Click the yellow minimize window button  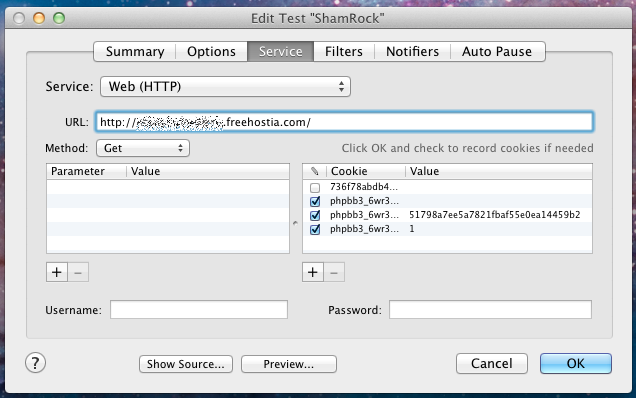[39, 18]
